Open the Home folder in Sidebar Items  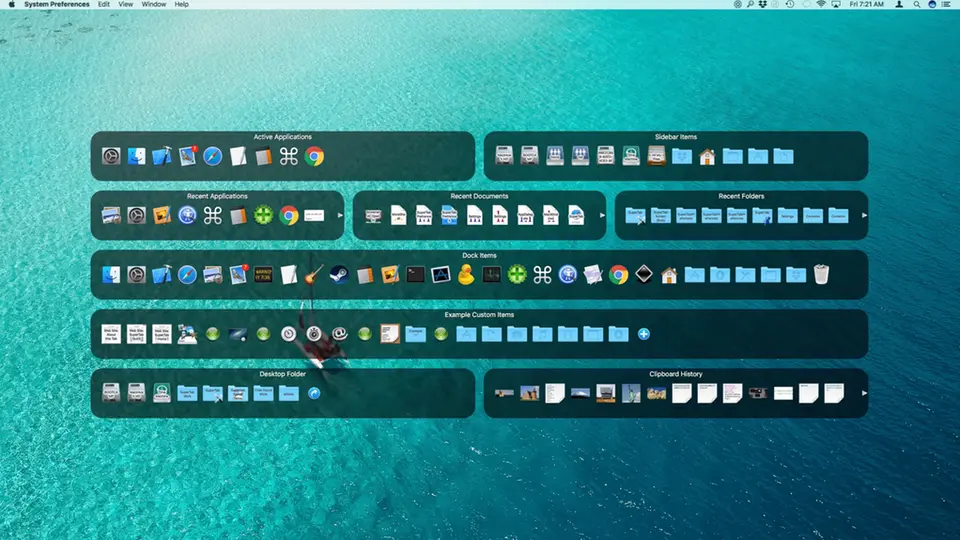point(707,156)
